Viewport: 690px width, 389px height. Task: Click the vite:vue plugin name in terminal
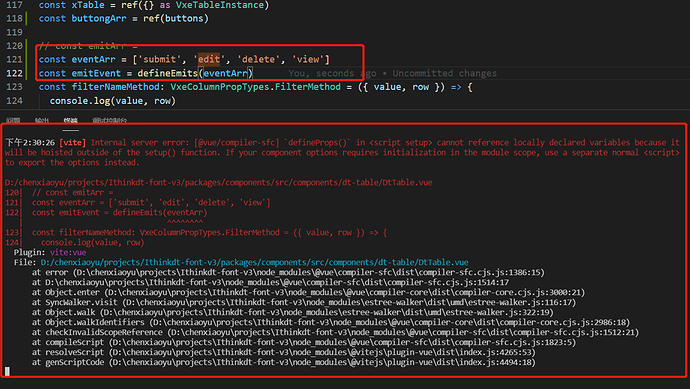[x=68, y=252]
